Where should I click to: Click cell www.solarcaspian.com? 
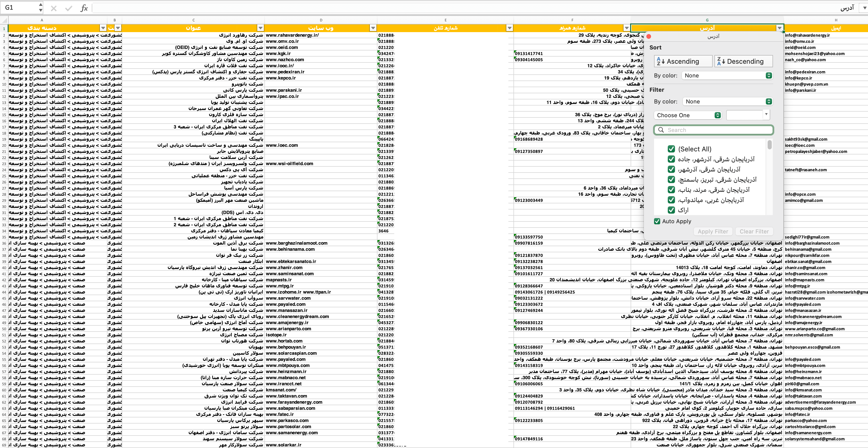pyautogui.click(x=321, y=353)
